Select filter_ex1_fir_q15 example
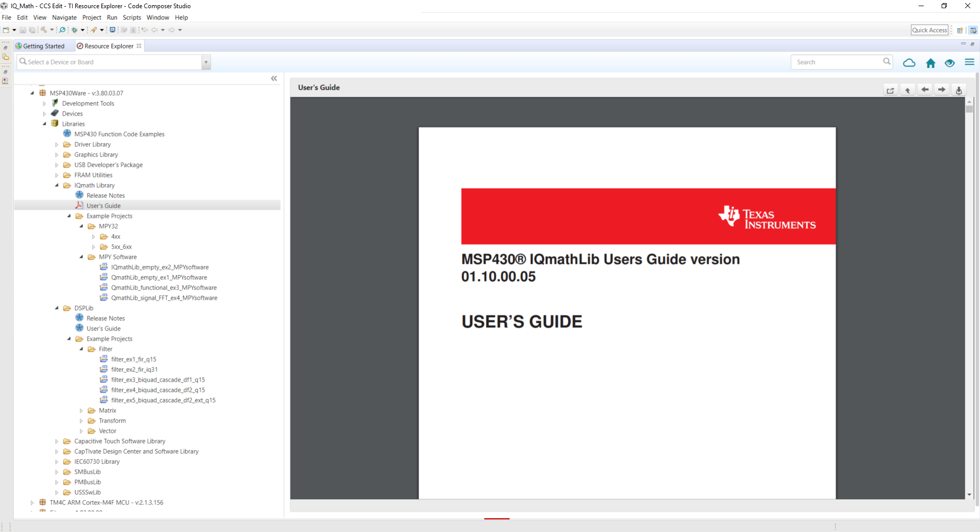This screenshot has height=532, width=980. pyautogui.click(x=134, y=359)
